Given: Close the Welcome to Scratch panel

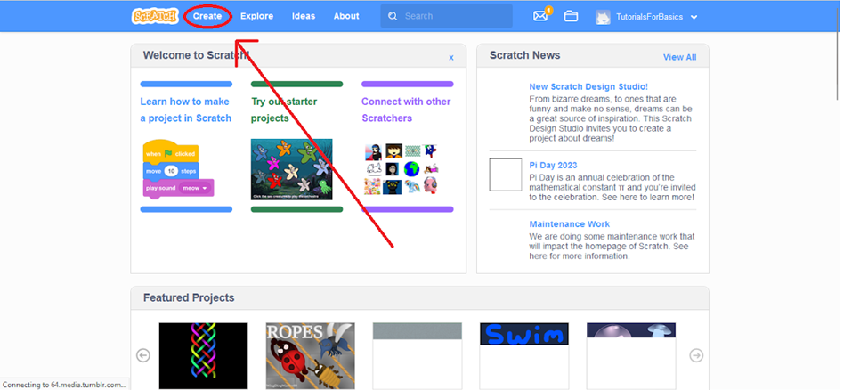Looking at the screenshot, I should (x=451, y=57).
